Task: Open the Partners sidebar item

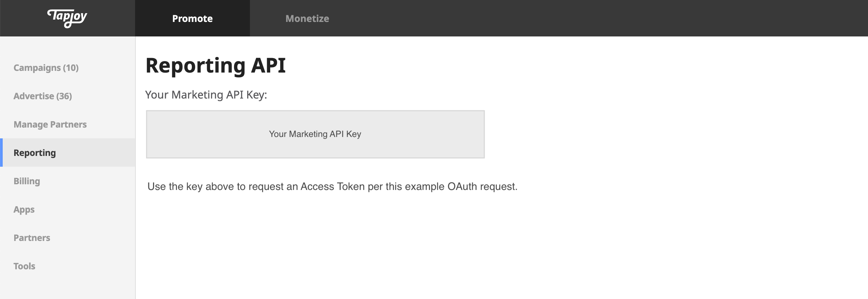Action: point(32,238)
